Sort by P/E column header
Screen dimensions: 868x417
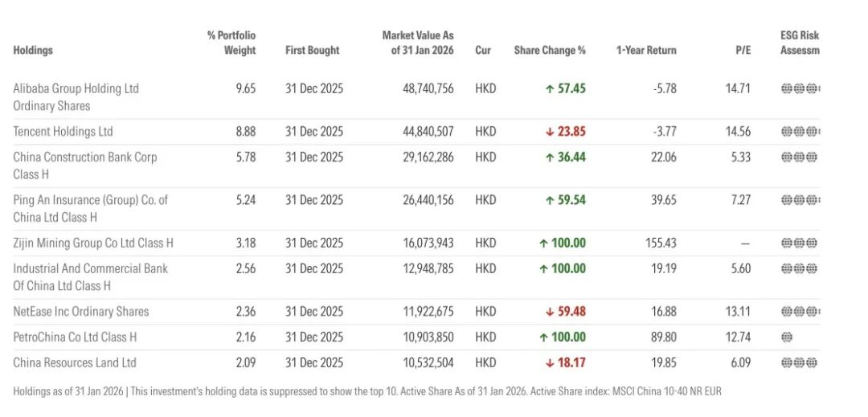click(x=743, y=50)
